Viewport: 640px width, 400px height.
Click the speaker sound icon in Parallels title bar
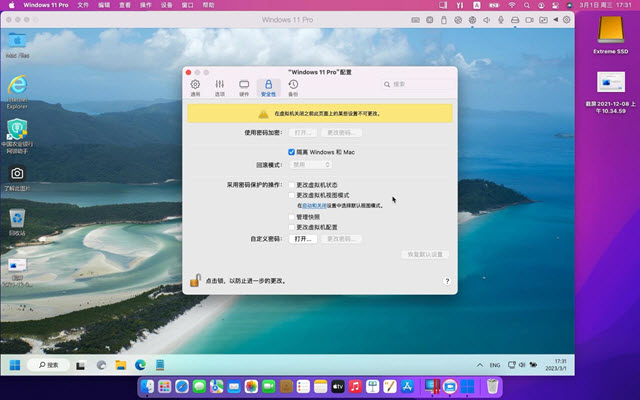click(x=487, y=20)
